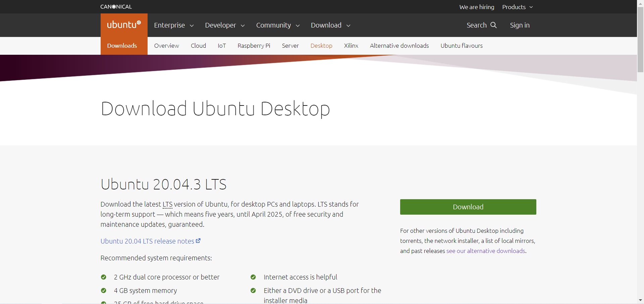Viewport: 644px width, 304px height.
Task: Click the Ubuntu 20.04.3 LTS heading
Action: 164,184
